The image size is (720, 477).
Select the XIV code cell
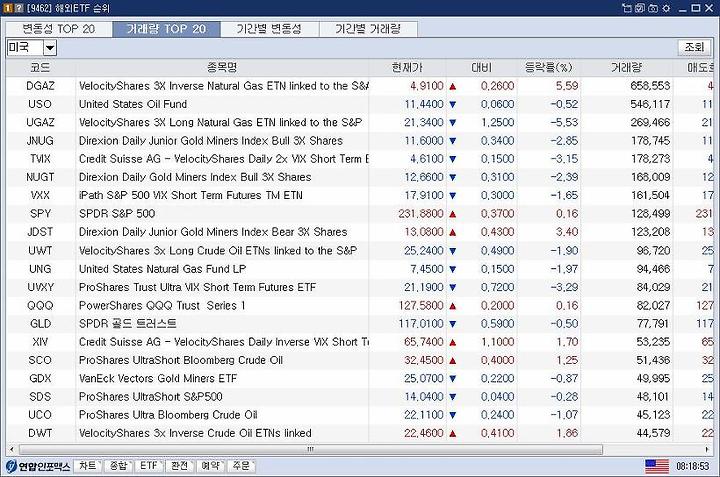click(40, 342)
